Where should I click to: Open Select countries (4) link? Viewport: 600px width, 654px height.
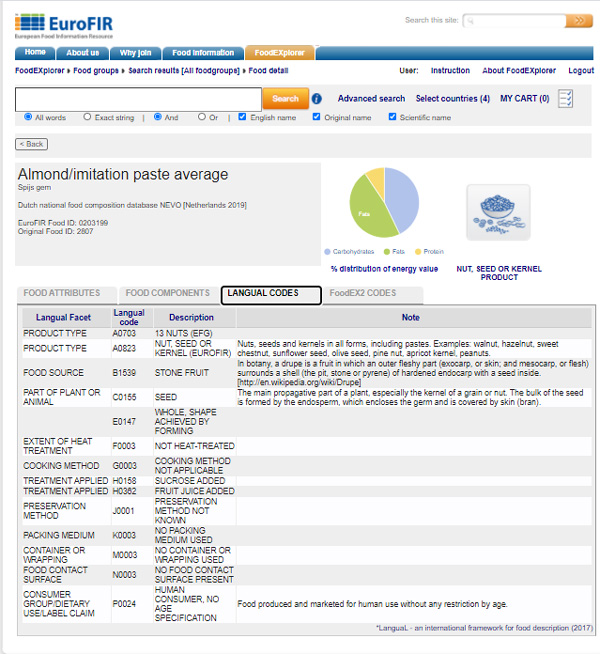452,99
